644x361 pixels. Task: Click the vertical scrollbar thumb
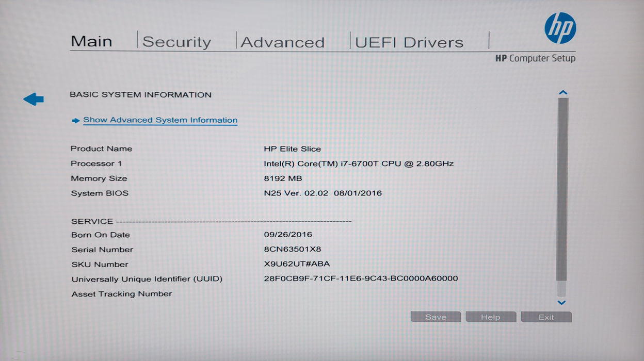562,188
